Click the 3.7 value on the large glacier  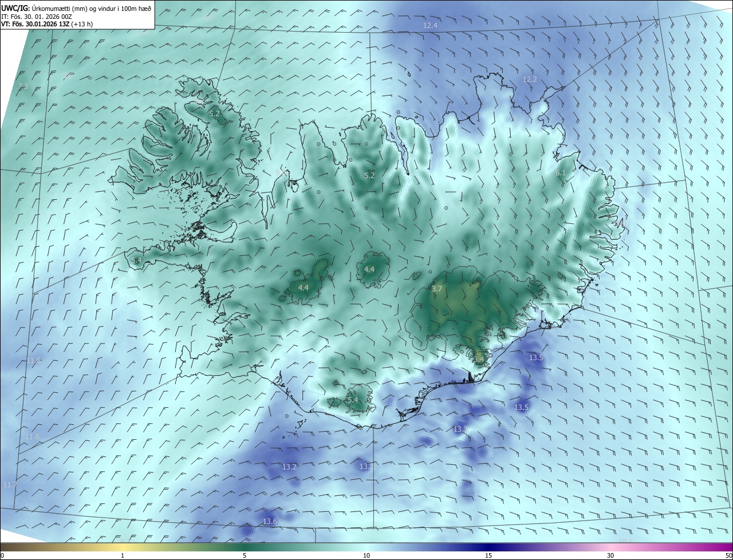coord(437,289)
